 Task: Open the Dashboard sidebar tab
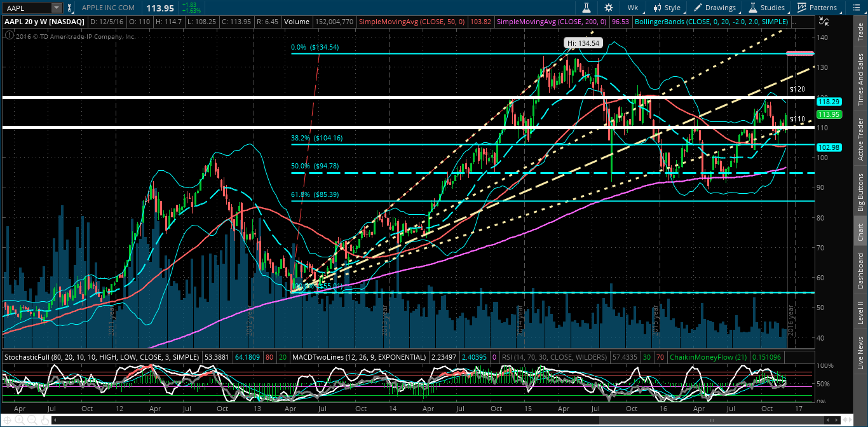point(860,271)
